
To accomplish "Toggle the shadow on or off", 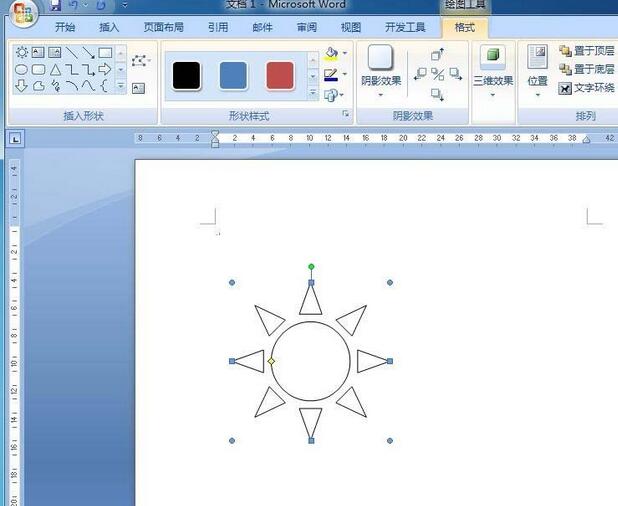I will point(438,74).
